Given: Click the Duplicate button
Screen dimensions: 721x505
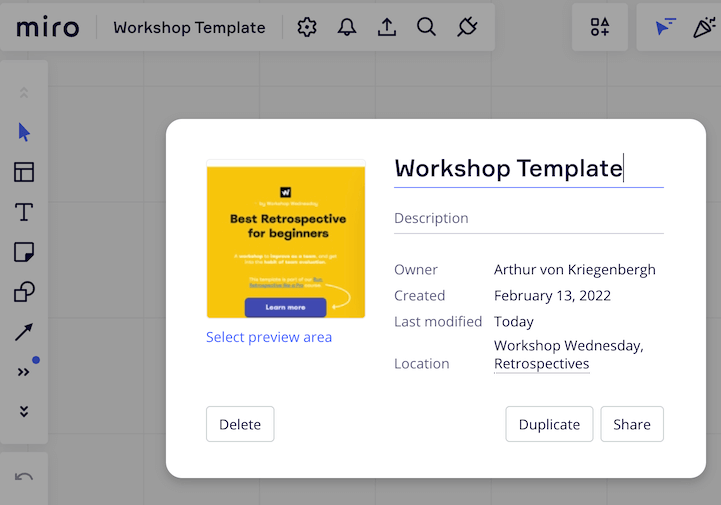Looking at the screenshot, I should pyautogui.click(x=549, y=424).
